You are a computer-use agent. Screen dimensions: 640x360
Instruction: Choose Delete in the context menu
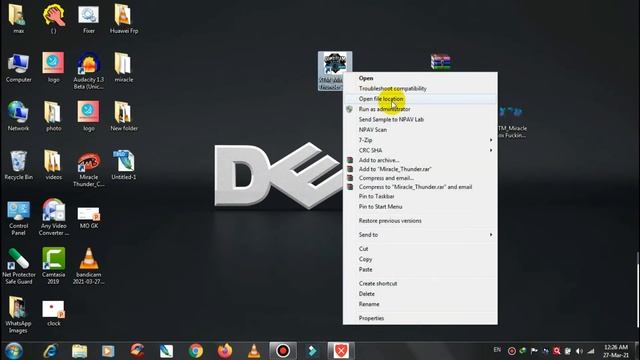click(x=420, y=294)
